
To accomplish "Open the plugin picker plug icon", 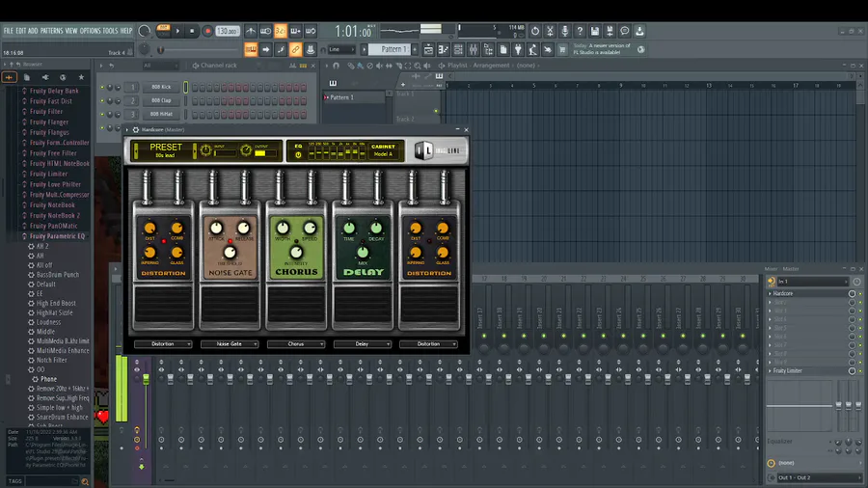I will [518, 50].
